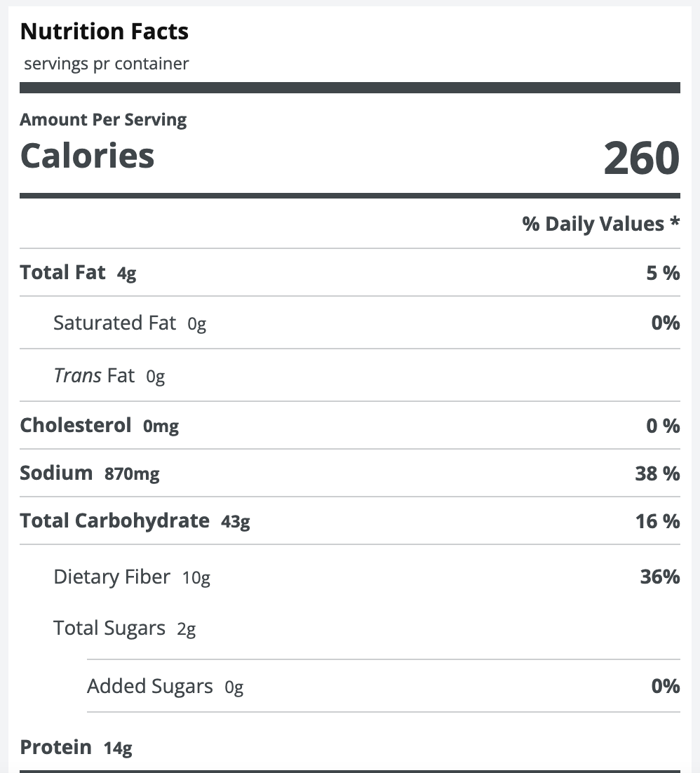Select the 36% dietary fiber value
The image size is (700, 773).
(x=660, y=577)
